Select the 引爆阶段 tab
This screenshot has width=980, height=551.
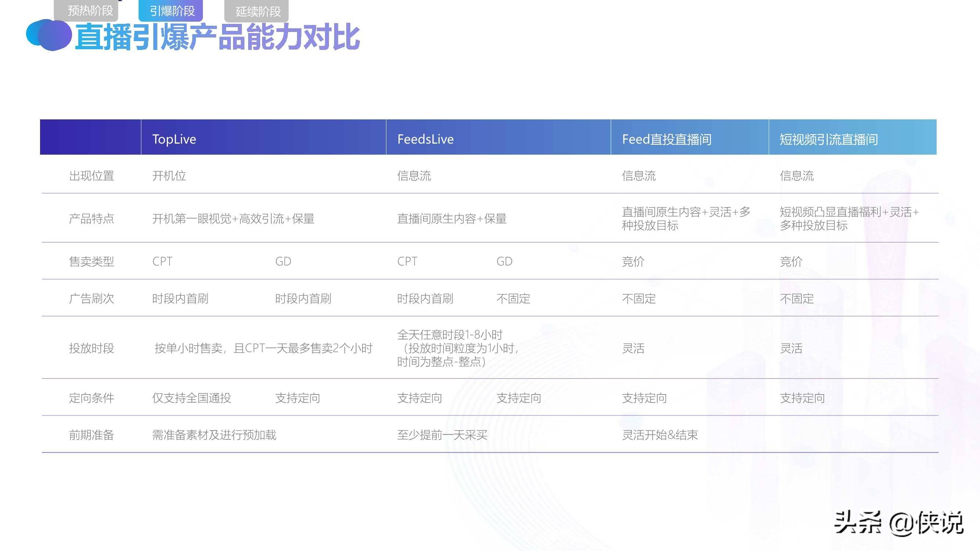tap(171, 10)
